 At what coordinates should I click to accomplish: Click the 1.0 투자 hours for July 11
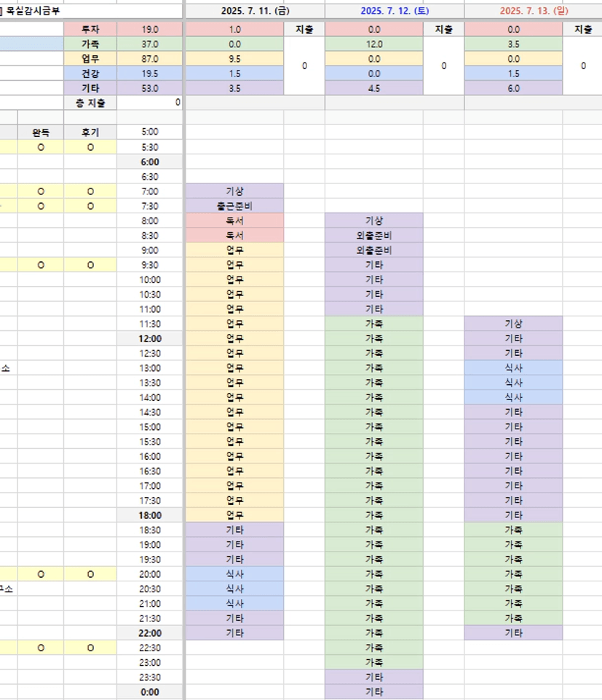tap(234, 29)
